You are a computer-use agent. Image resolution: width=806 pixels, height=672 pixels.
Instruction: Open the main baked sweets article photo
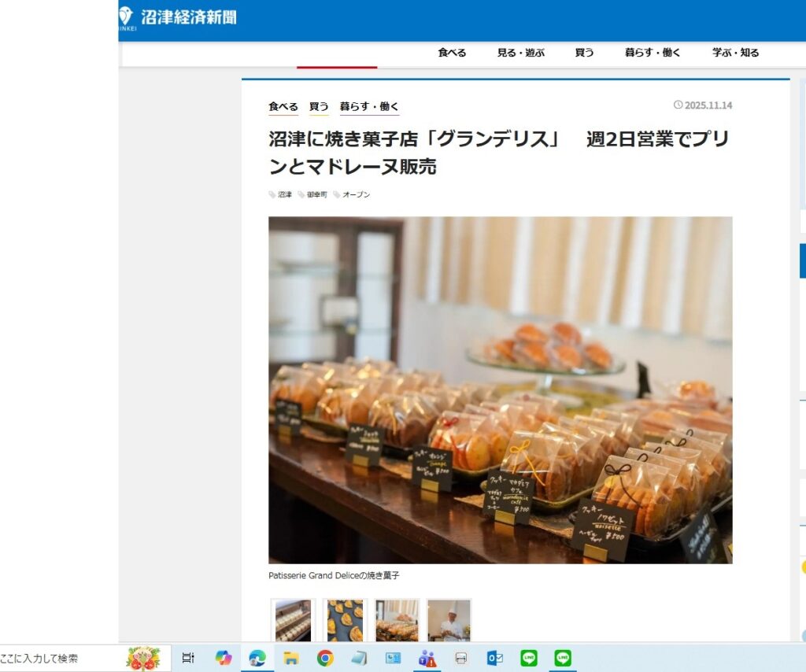pos(500,390)
